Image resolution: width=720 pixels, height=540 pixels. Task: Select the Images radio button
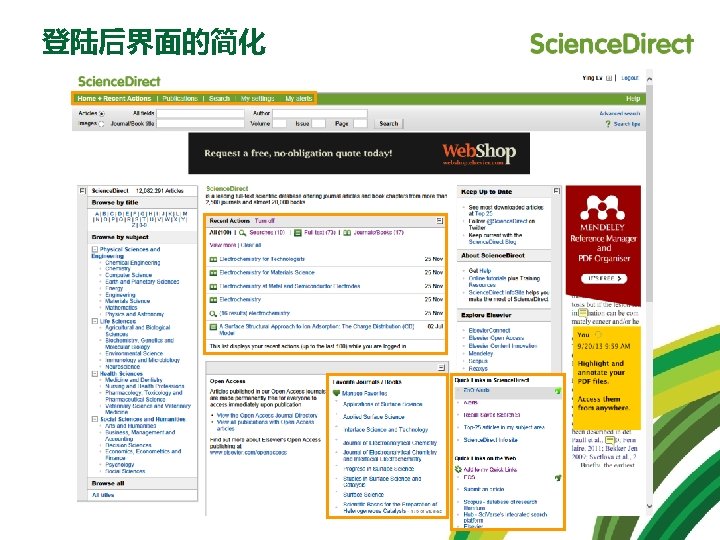(101, 124)
